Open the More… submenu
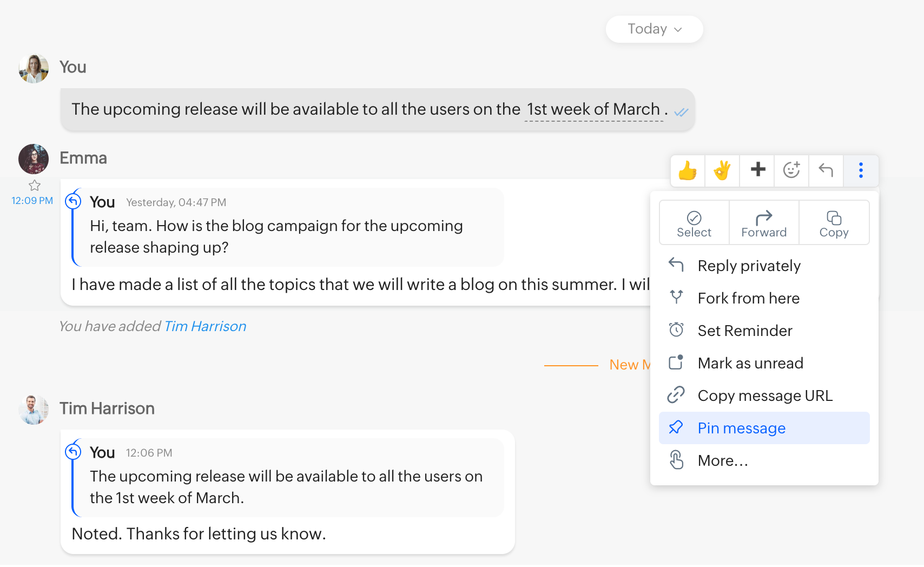Screen dimensions: 924x567 tap(723, 460)
